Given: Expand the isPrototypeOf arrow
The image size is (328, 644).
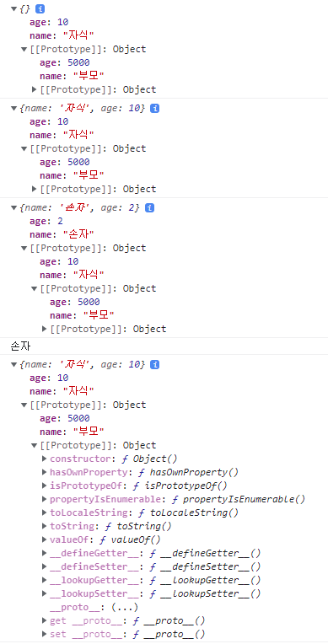Looking at the screenshot, I should (x=45, y=486).
